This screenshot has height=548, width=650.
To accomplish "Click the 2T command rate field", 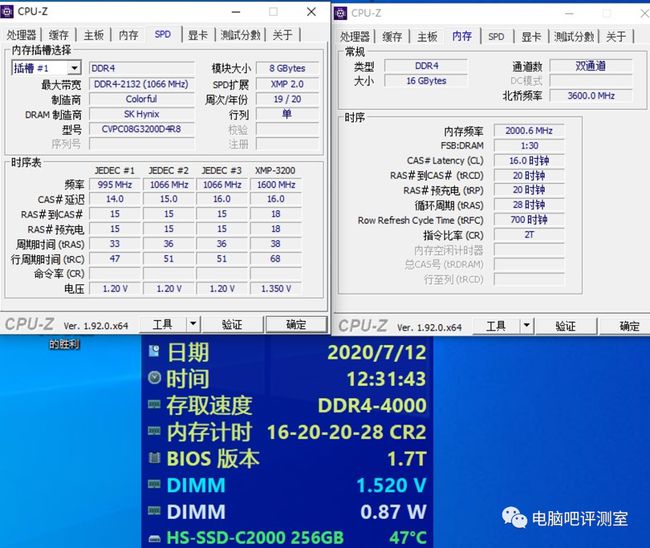I will tap(529, 235).
